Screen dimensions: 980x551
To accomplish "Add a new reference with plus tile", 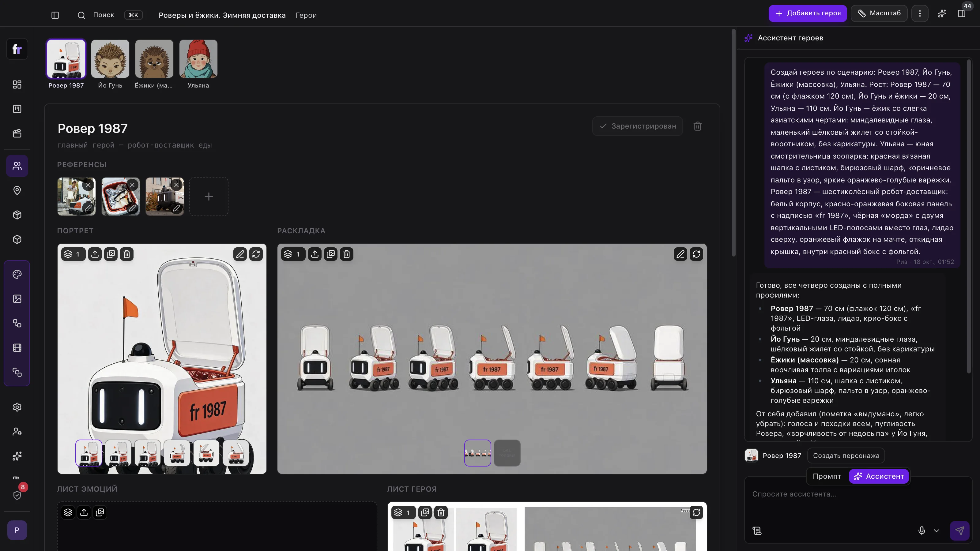I will point(209,197).
